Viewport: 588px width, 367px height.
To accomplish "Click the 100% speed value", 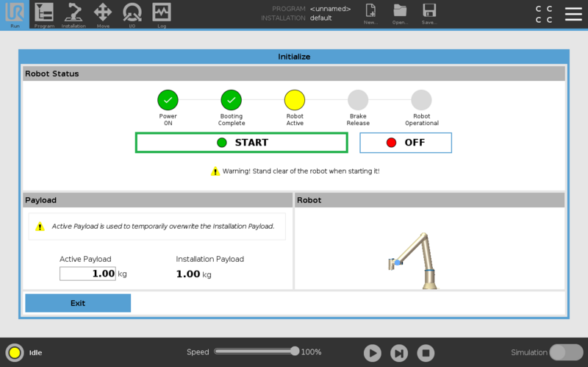I will pyautogui.click(x=311, y=352).
